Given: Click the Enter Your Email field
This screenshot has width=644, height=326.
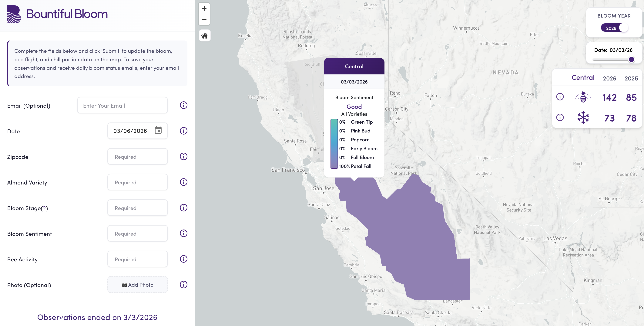Looking at the screenshot, I should click(122, 105).
